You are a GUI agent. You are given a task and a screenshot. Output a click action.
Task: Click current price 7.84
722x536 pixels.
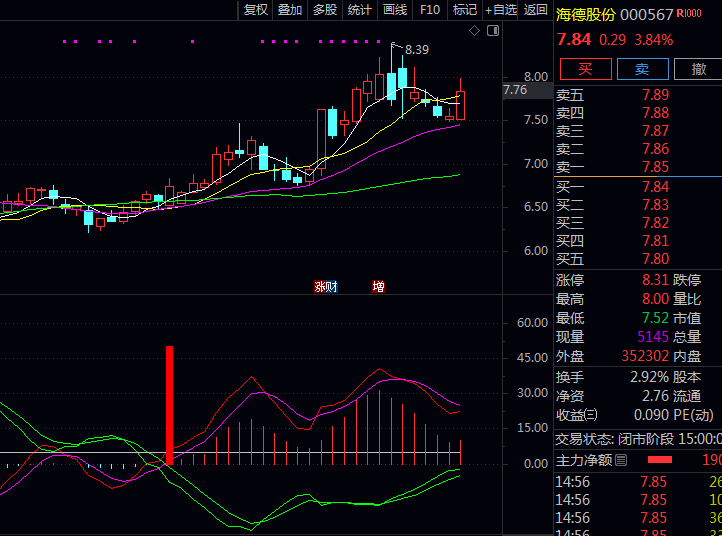click(574, 40)
